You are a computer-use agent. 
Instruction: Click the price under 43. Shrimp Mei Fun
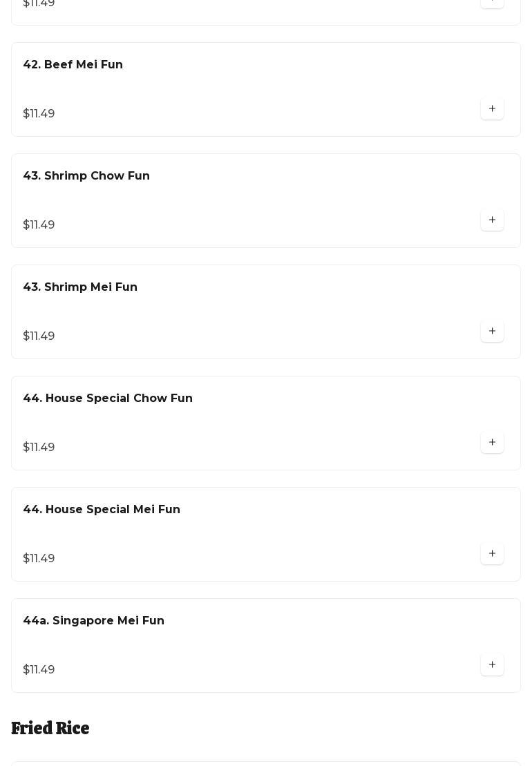click(x=39, y=336)
